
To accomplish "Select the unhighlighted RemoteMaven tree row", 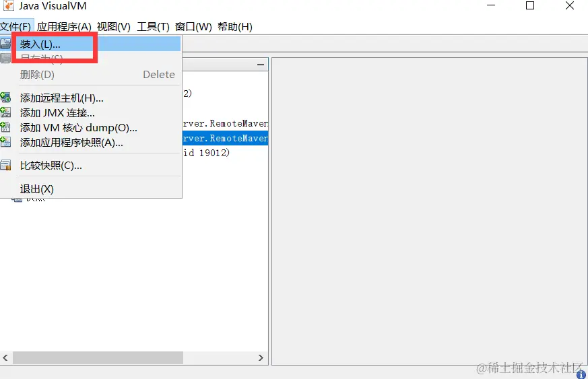I will pos(226,123).
